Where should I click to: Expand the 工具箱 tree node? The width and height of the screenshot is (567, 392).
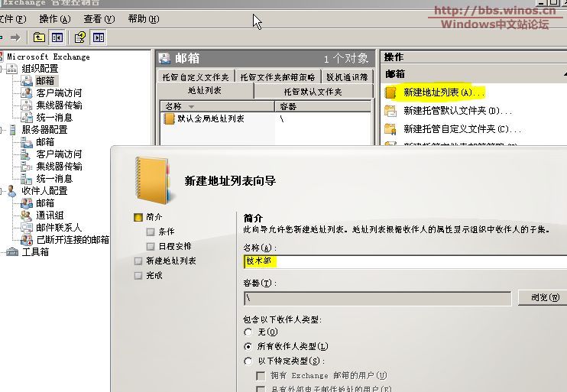click(2, 252)
